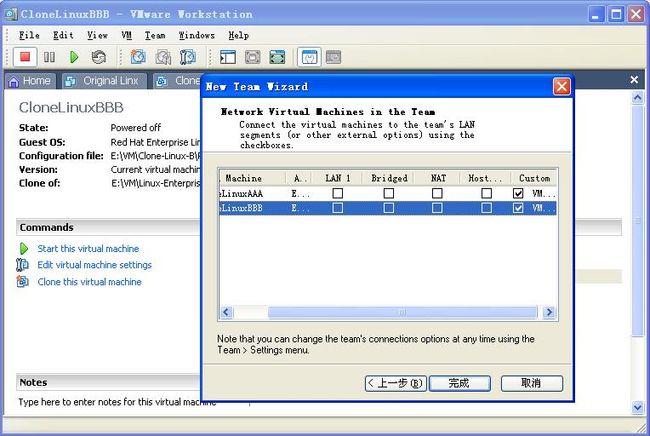Screen dimensions: 650x436
Task: Click the 上一步 (Back) button
Action: click(x=395, y=383)
